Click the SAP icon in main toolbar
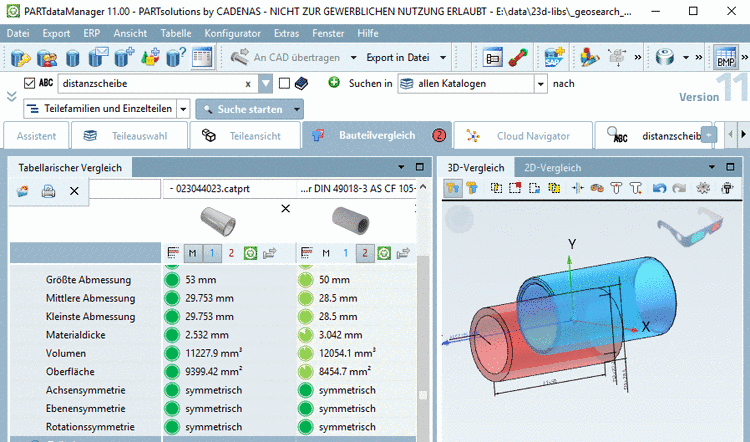The width and height of the screenshot is (750, 442). pyautogui.click(x=553, y=57)
